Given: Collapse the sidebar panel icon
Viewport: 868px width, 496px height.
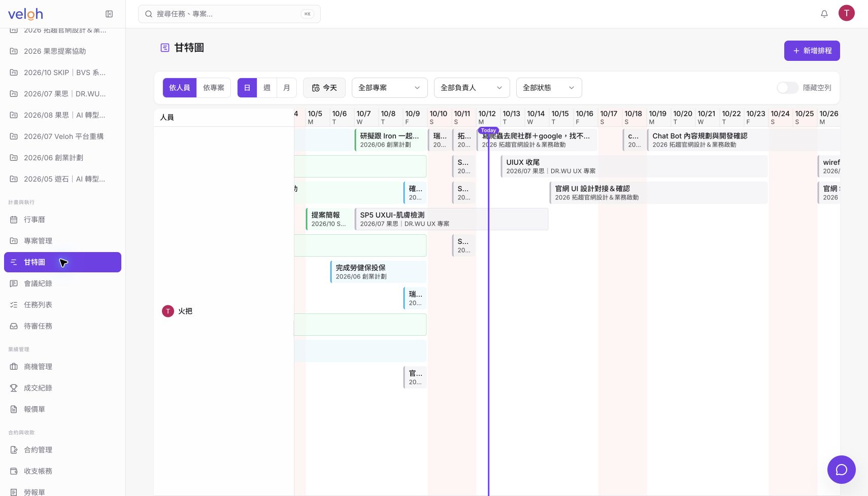Looking at the screenshot, I should click(109, 14).
